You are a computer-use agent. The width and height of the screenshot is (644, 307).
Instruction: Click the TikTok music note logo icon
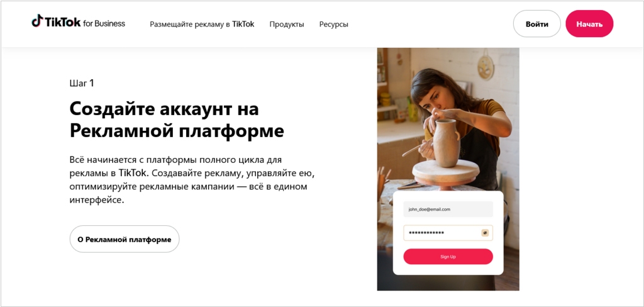pos(37,21)
